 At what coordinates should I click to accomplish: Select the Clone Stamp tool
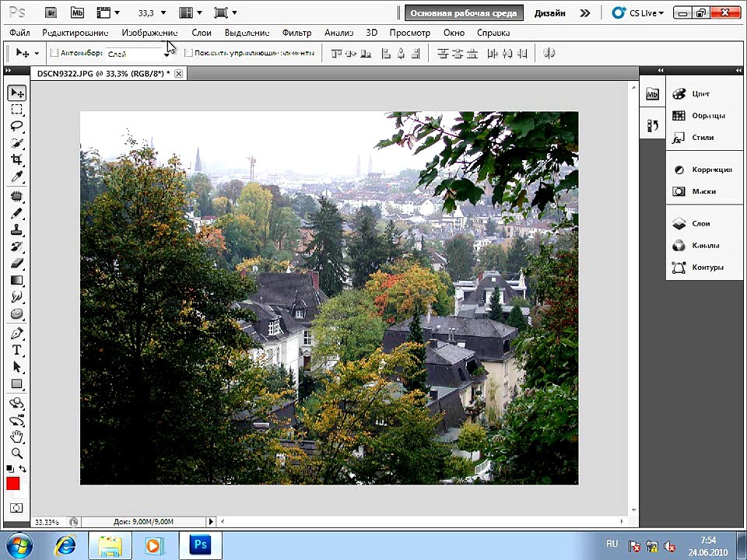(16, 230)
